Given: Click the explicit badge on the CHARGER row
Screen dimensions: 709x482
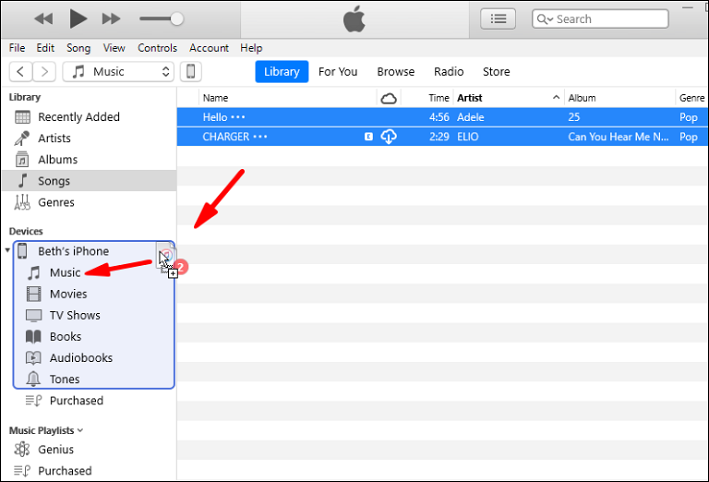Looking at the screenshot, I should [x=369, y=137].
